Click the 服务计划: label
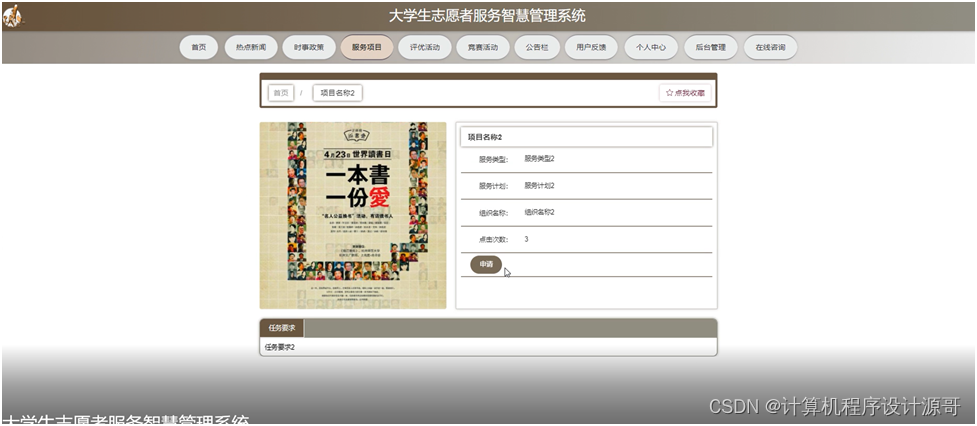977x426 pixels. pyautogui.click(x=493, y=186)
